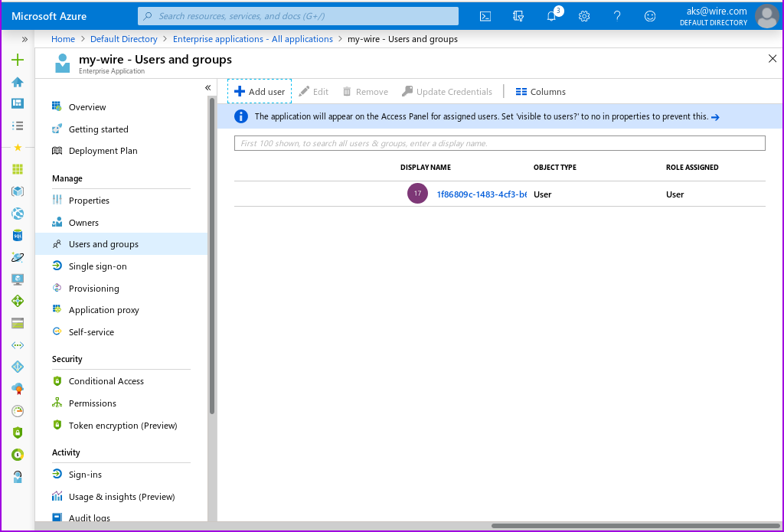Screen dimensions: 784x532
Task: Open Resource groups cube icon
Action: pyautogui.click(x=18, y=191)
